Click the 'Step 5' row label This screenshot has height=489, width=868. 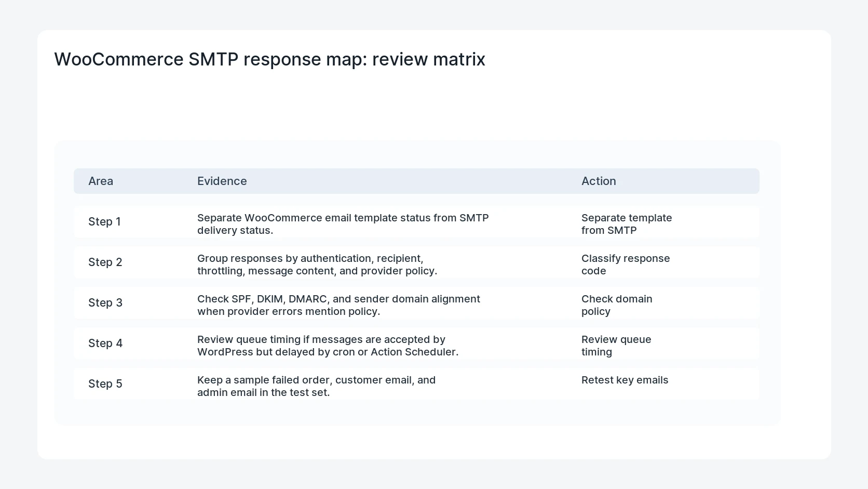pos(105,384)
